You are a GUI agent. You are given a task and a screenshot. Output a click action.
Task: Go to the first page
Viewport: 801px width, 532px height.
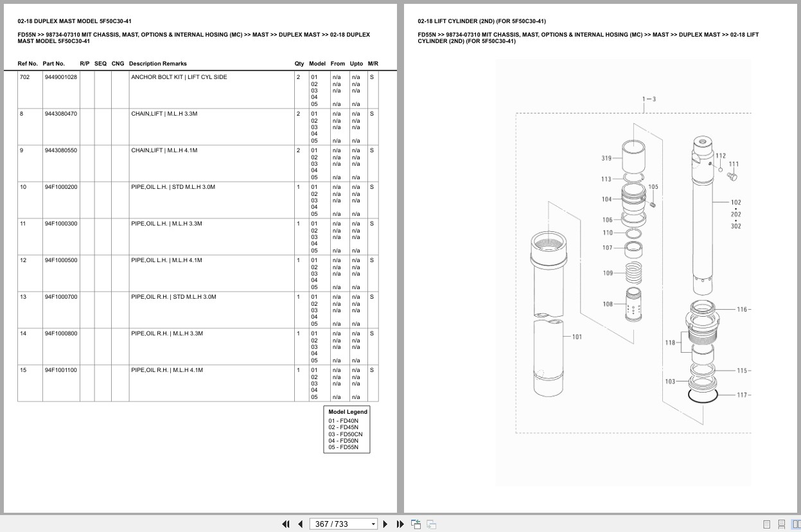tap(286, 524)
